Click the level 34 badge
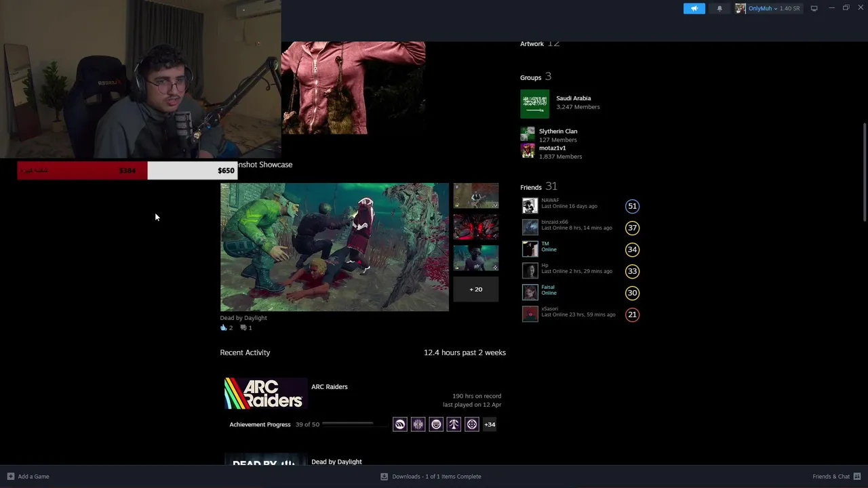Viewport: 868px width, 488px height. click(x=632, y=249)
